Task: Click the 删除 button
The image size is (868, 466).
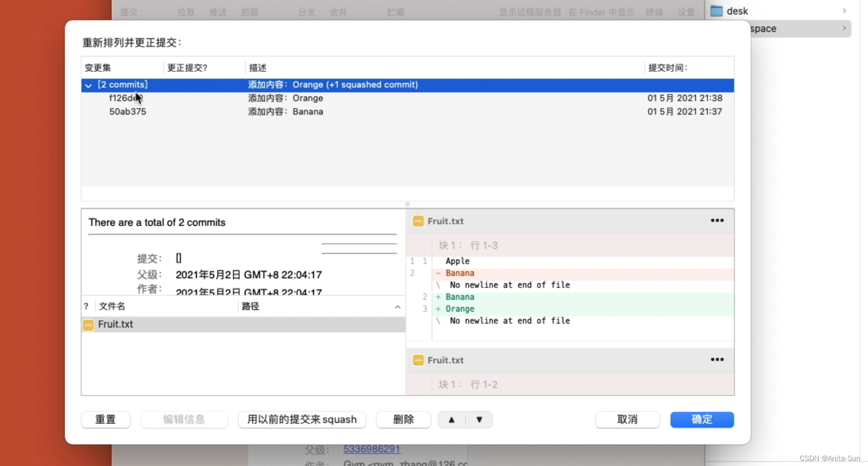Action: pos(403,420)
